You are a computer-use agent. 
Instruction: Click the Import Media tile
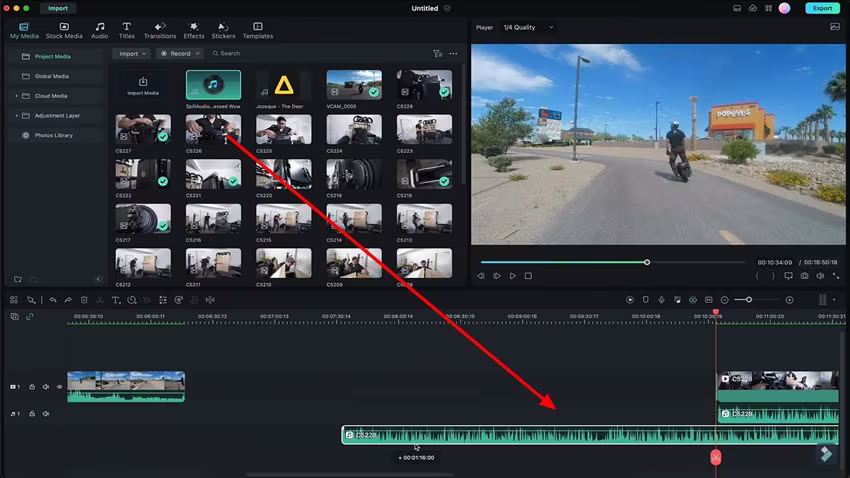143,85
